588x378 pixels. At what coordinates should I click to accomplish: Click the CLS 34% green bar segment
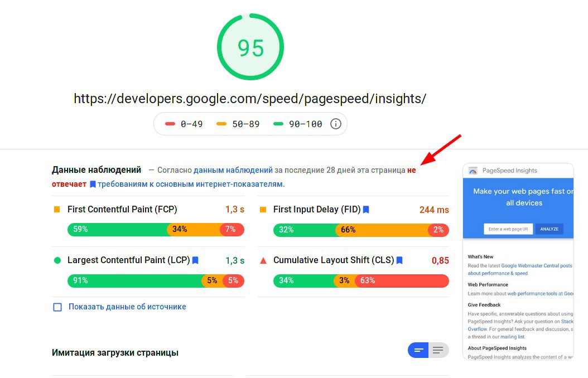pos(304,280)
